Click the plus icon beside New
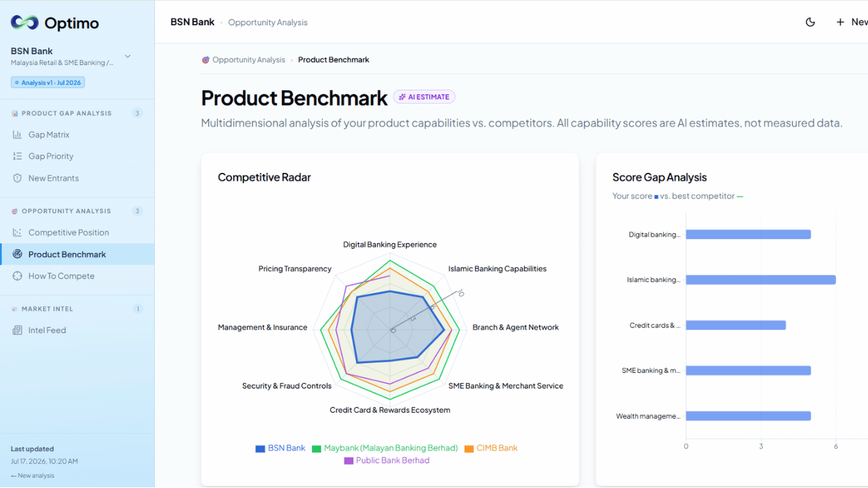This screenshot has height=488, width=868. 840,22
